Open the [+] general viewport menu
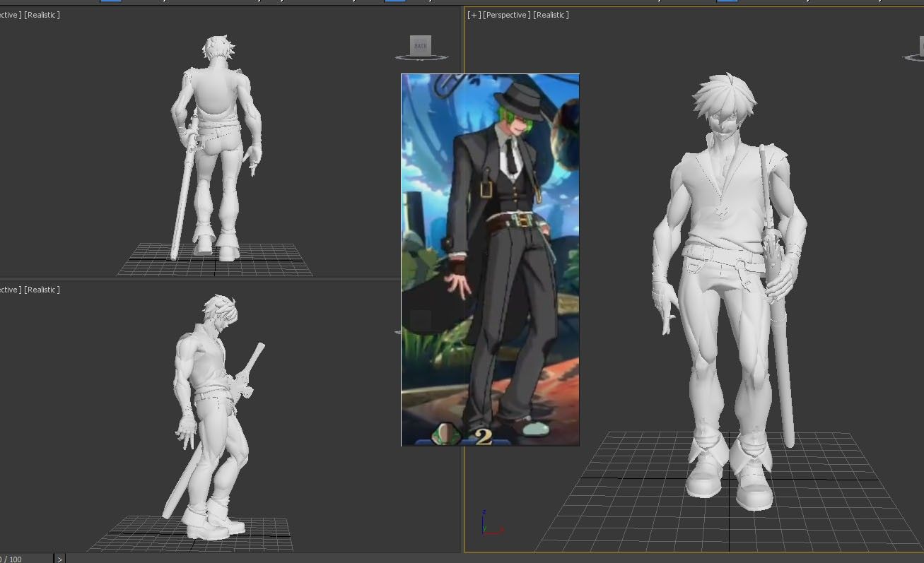This screenshot has width=924, height=563. tap(474, 15)
